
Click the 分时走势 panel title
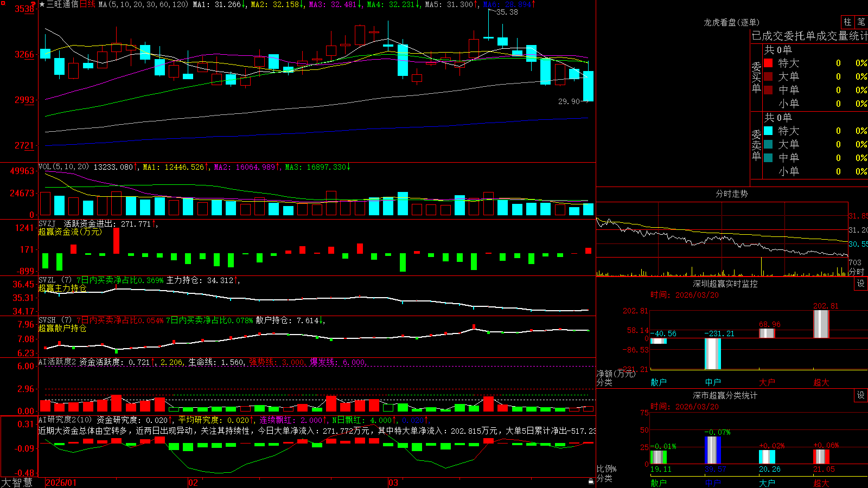(x=731, y=194)
